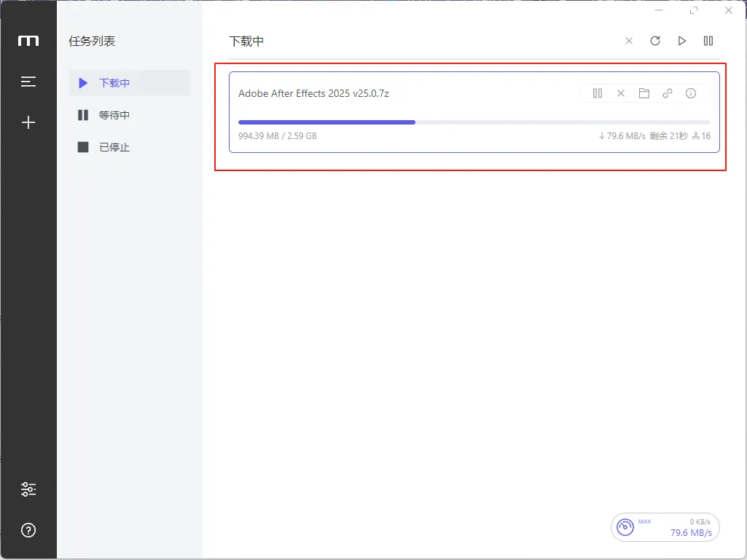
Task: Open the Help panel
Action: 28,530
